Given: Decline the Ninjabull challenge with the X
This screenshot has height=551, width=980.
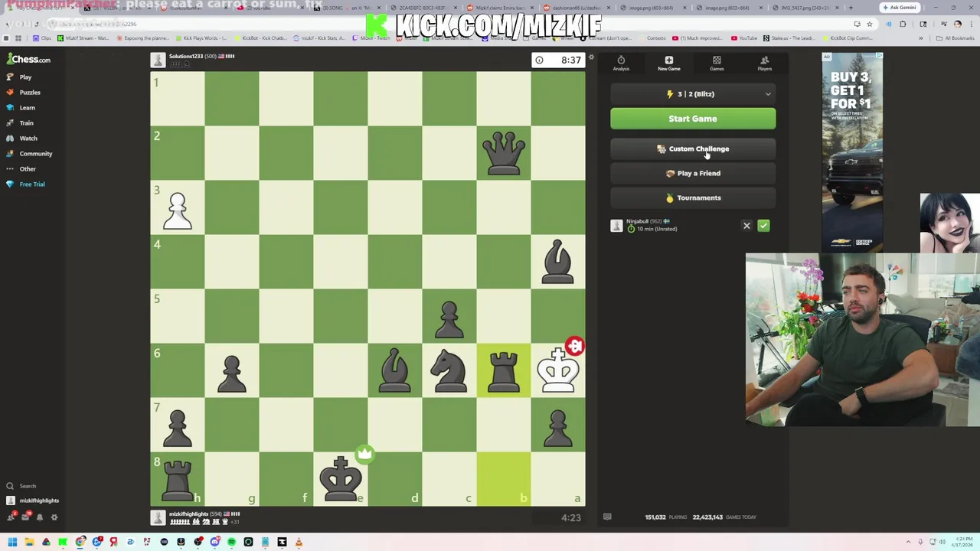Looking at the screenshot, I should pos(746,226).
